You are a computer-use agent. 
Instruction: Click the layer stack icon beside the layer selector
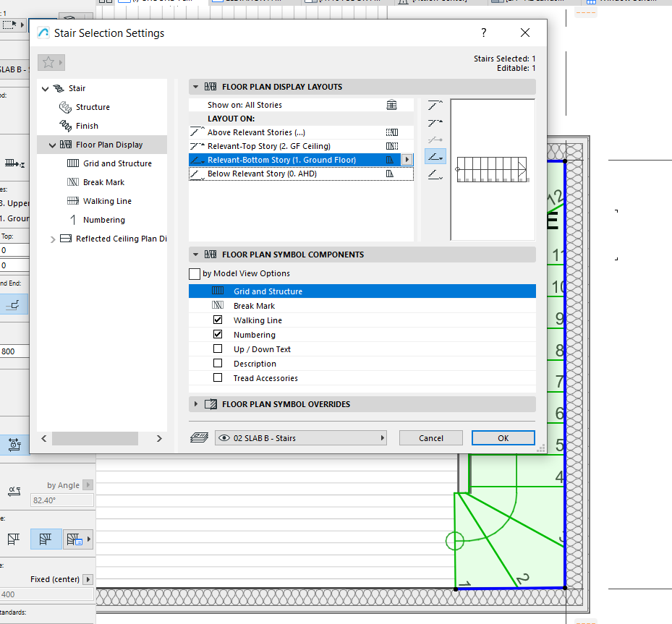click(x=199, y=437)
